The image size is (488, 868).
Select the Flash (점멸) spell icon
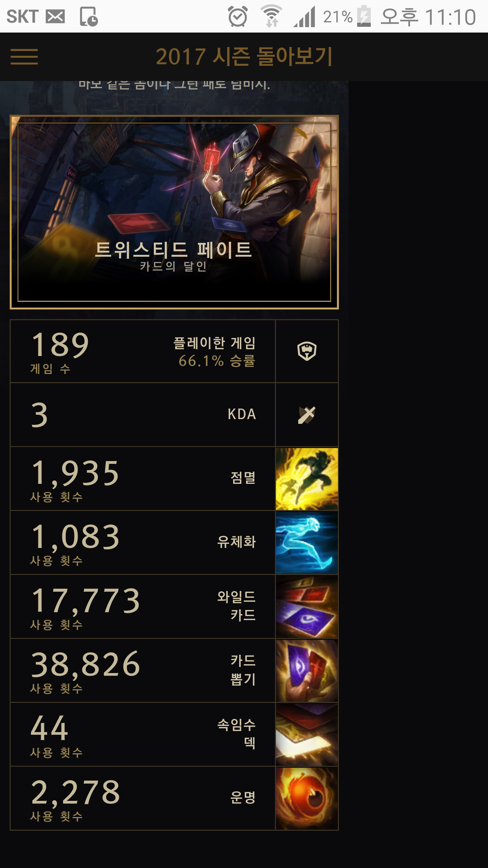point(307,479)
